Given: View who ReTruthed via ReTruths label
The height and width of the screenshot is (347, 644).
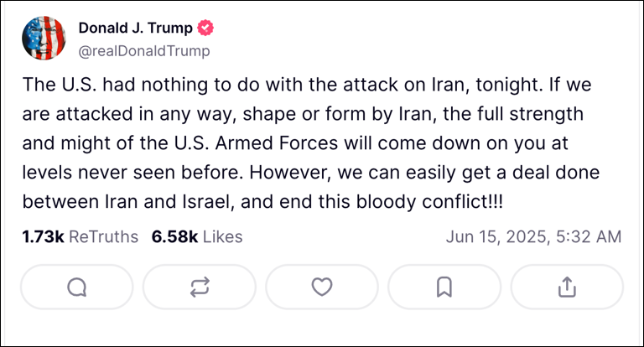Looking at the screenshot, I should click(x=103, y=237).
